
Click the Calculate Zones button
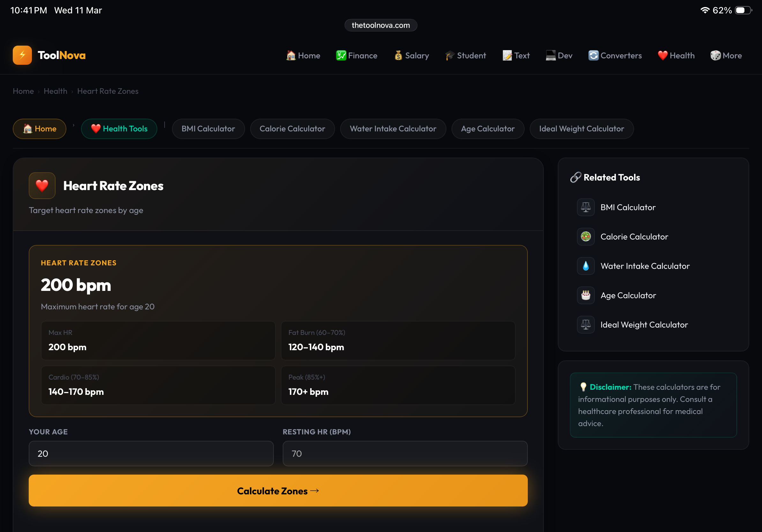[278, 491]
